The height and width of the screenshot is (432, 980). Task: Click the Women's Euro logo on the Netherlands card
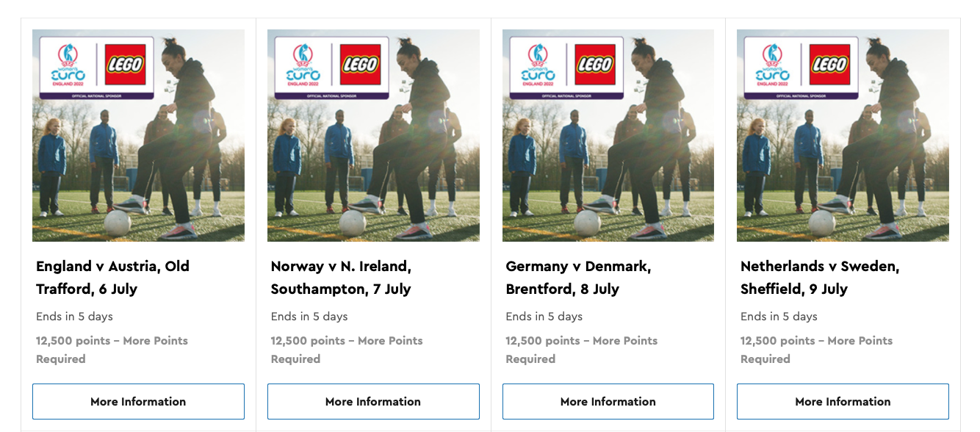point(772,65)
